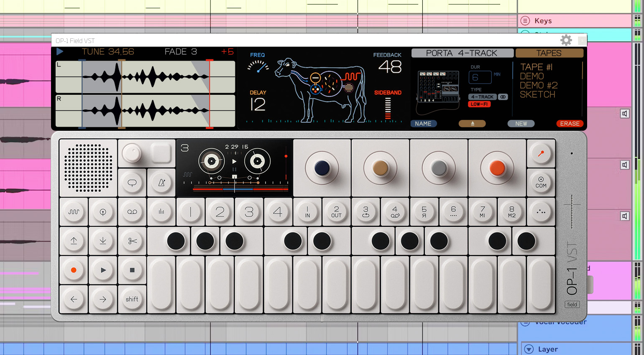Open the Drum sampler key
This screenshot has width=644, height=355.
[x=103, y=212]
